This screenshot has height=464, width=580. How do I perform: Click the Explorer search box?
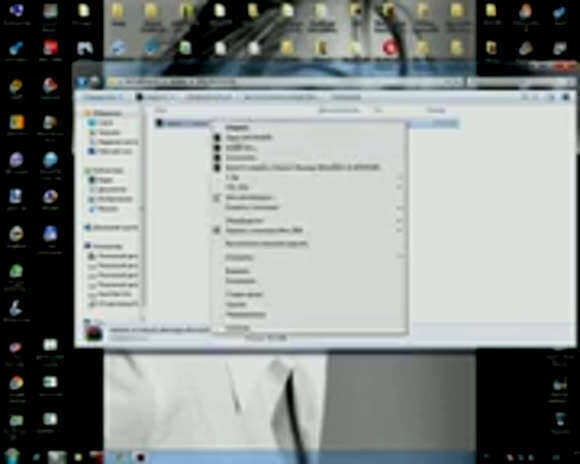(x=521, y=82)
